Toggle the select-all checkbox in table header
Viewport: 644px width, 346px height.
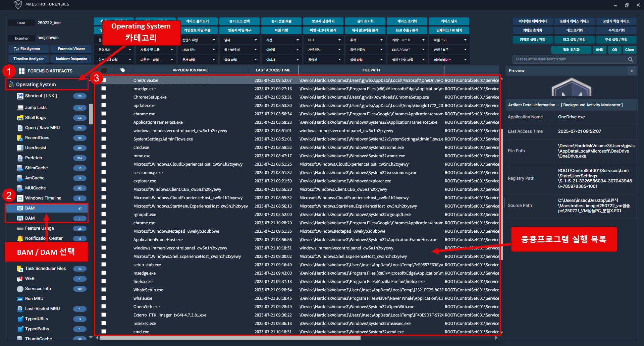click(x=104, y=70)
